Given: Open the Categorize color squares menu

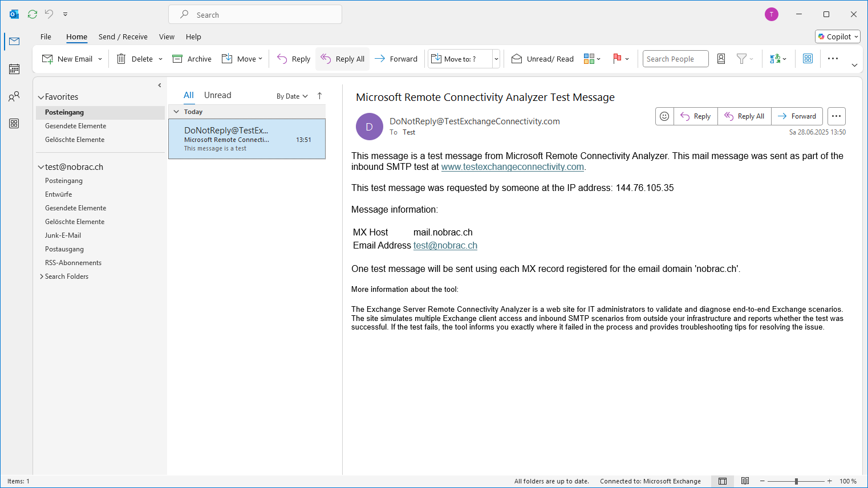Looking at the screenshot, I should point(592,59).
